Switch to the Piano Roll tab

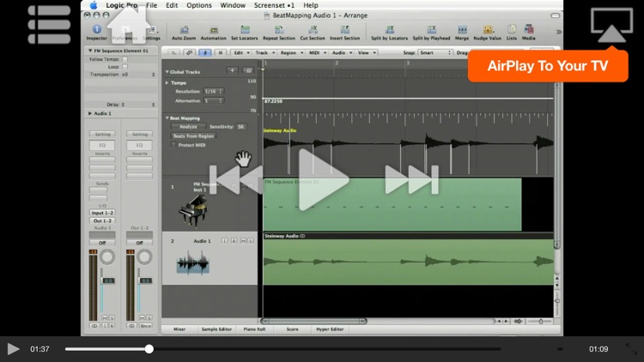(x=255, y=329)
